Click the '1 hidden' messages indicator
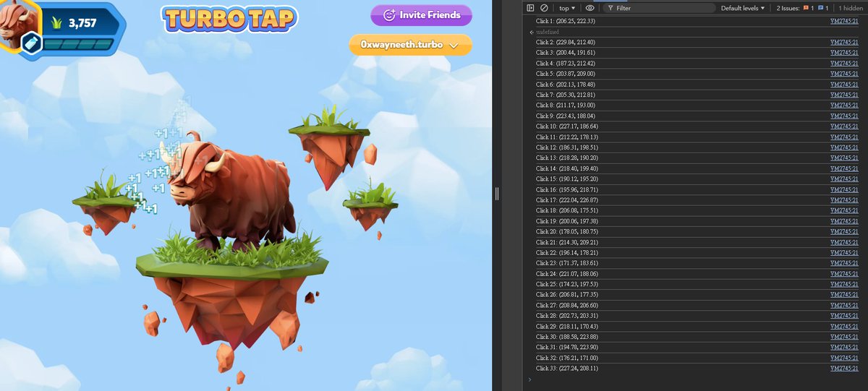 coord(851,8)
